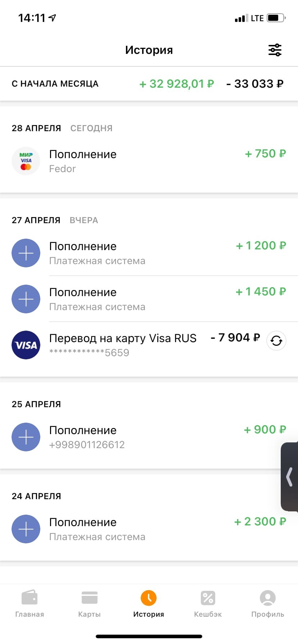Tap plus icon of +1 450 ₽ top-up
The height and width of the screenshot is (644, 298).
click(x=26, y=299)
